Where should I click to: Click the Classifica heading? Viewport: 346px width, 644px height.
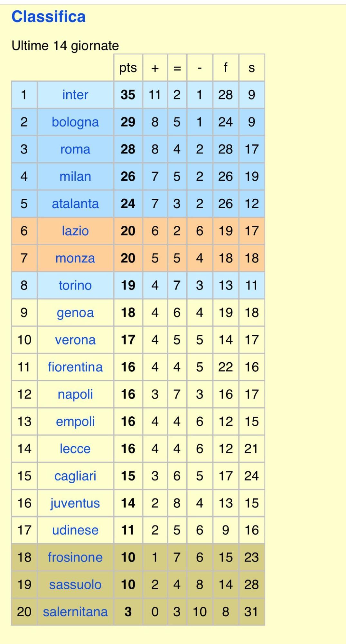pyautogui.click(x=49, y=16)
